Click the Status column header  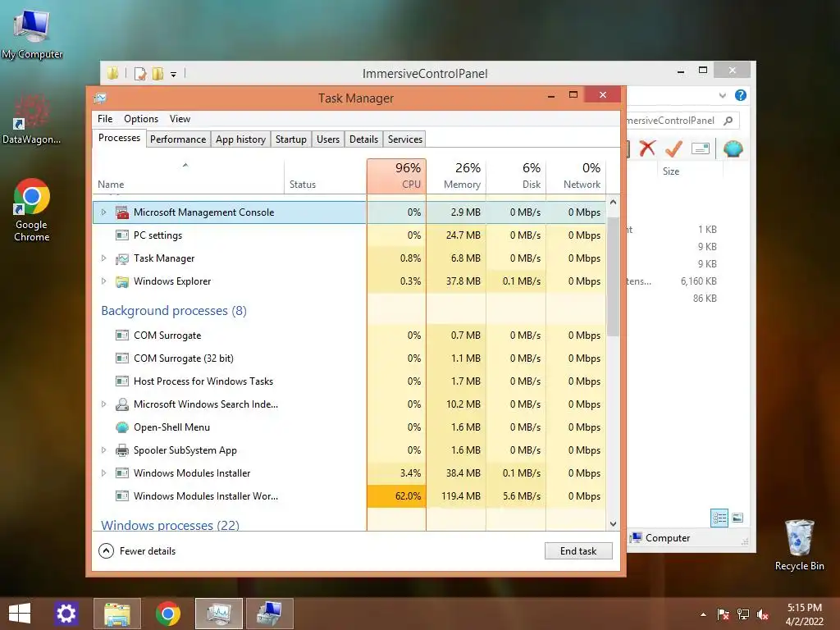(x=325, y=176)
